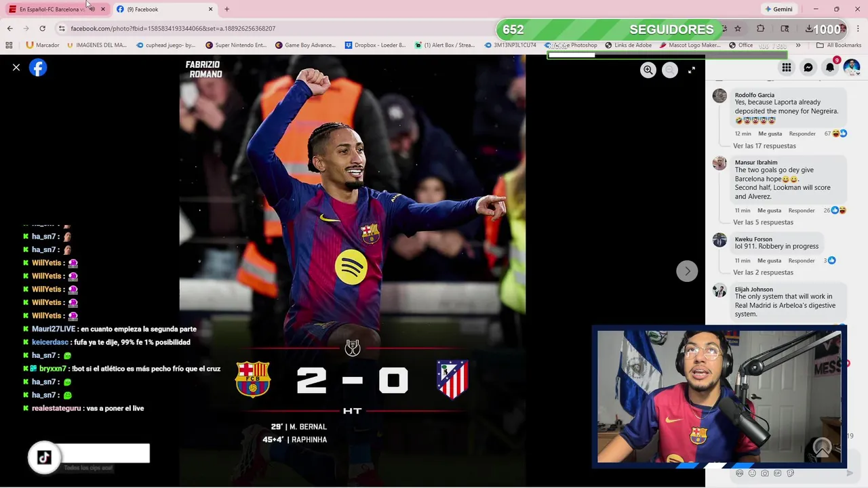The height and width of the screenshot is (488, 868).
Task: Open Office bookmark
Action: pyautogui.click(x=741, y=45)
